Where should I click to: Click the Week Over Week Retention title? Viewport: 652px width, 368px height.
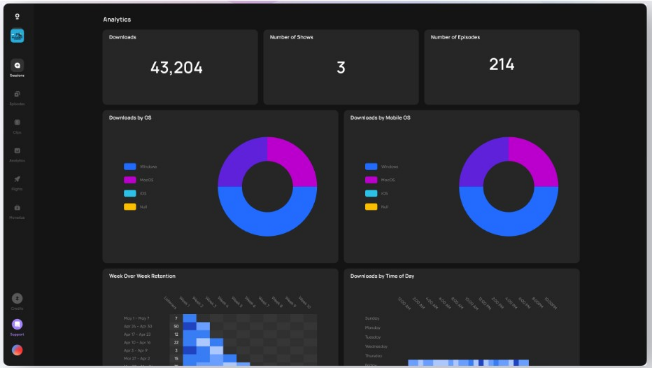point(142,276)
